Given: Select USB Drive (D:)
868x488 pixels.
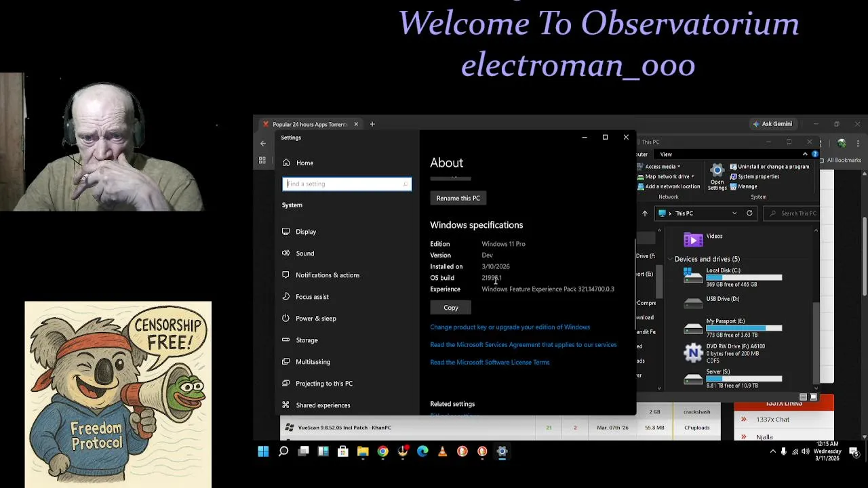Looking at the screenshot, I should (x=712, y=301).
